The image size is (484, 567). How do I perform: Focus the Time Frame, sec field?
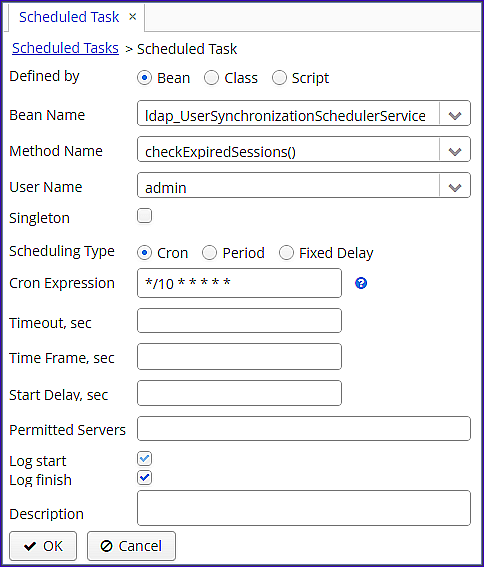click(x=239, y=357)
